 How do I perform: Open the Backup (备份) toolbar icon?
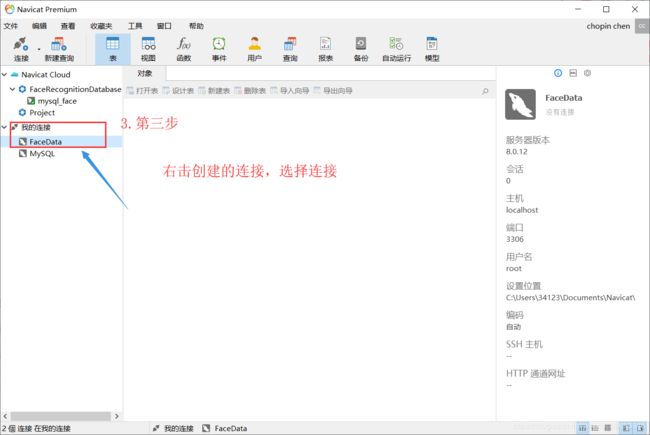361,49
